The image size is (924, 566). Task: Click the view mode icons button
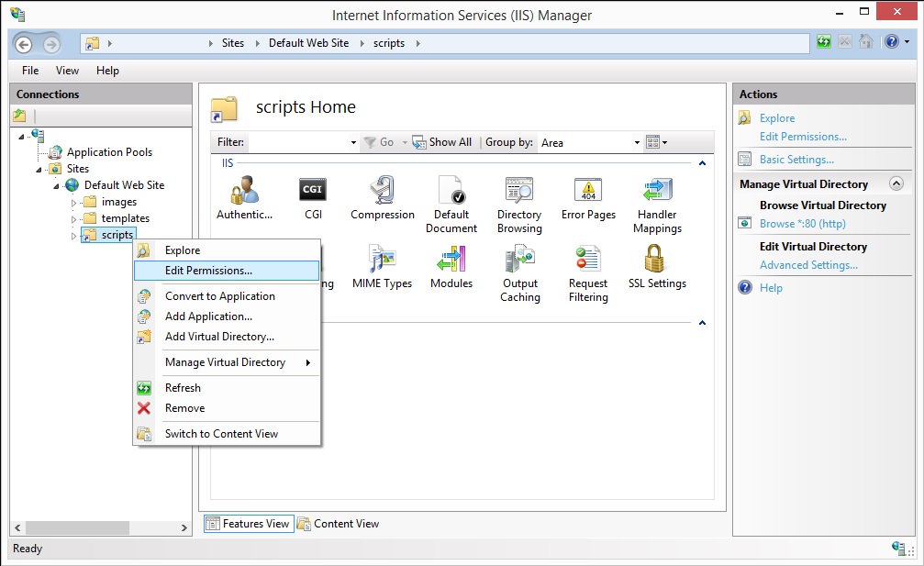point(656,142)
